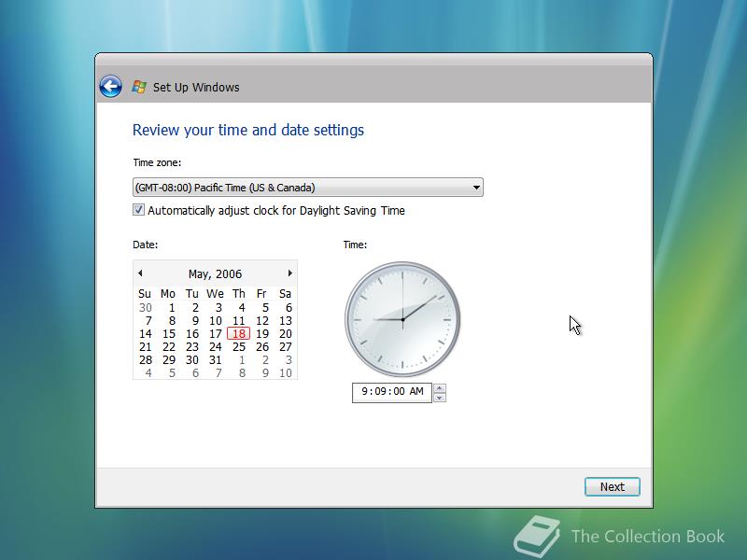This screenshot has height=560, width=747.
Task: Select date 26 in the calendar
Action: pyautogui.click(x=262, y=346)
